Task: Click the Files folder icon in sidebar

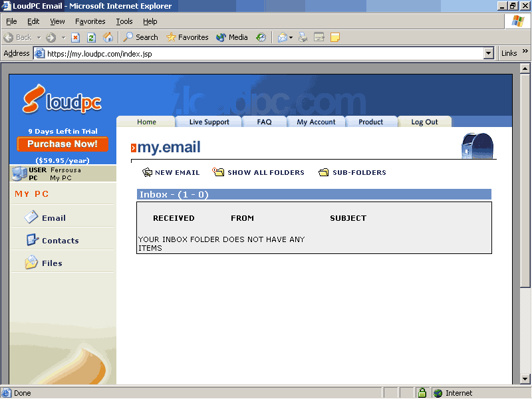Action: (x=31, y=263)
